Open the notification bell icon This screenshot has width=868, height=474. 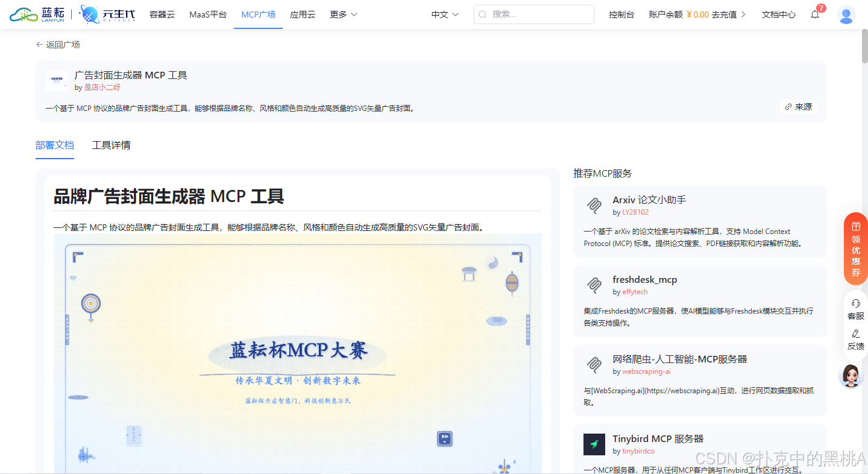[815, 14]
